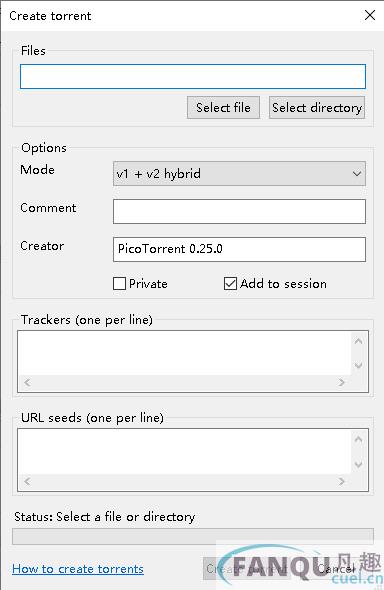The width and height of the screenshot is (384, 590).
Task: Click Trackers scrollbar down arrow
Action: coord(359,365)
